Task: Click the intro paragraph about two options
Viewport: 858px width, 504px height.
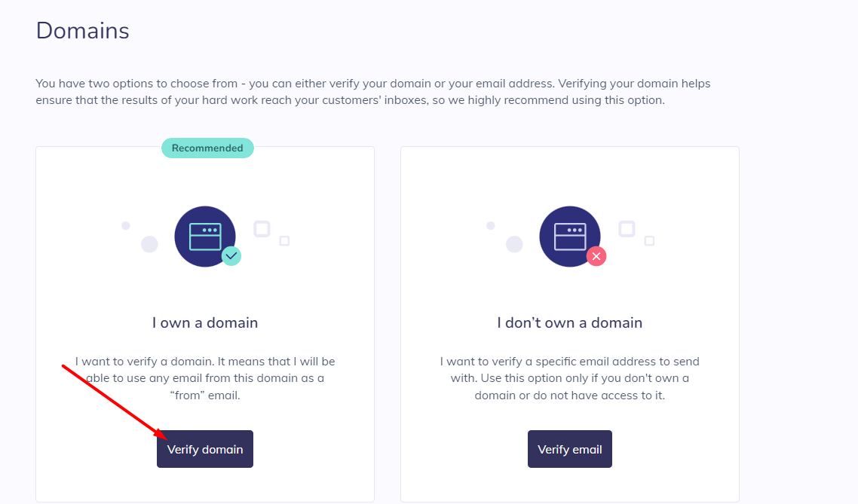Action: [373, 92]
